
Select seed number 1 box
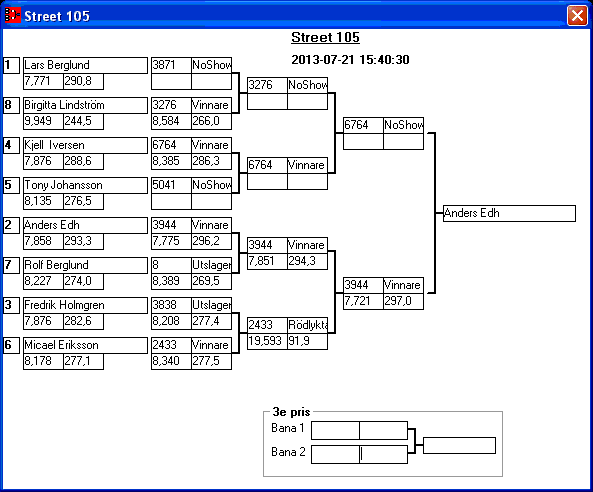tap(11, 65)
